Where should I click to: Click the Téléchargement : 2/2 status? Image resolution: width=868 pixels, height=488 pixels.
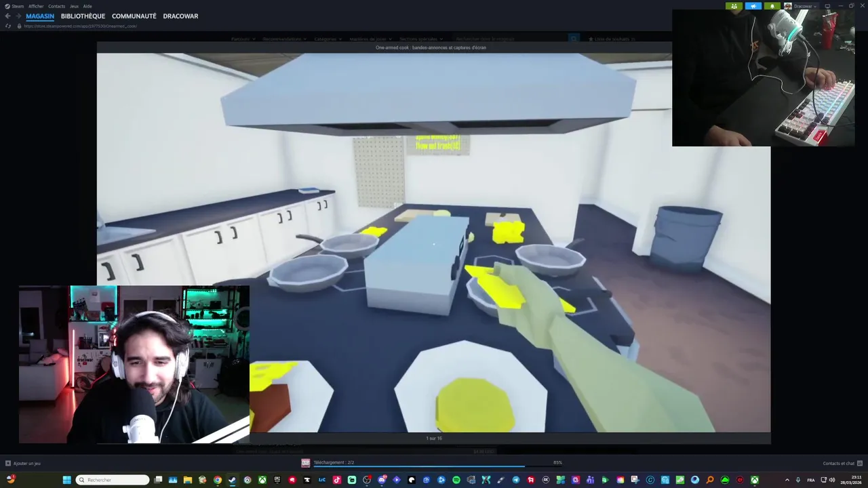(334, 462)
